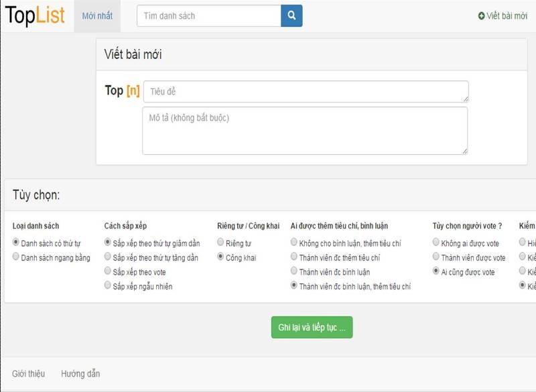Choose 'Sắp xếp theo thứ tự tăng dần'
Viewport: 536px width, 392px height.
[x=108, y=257]
